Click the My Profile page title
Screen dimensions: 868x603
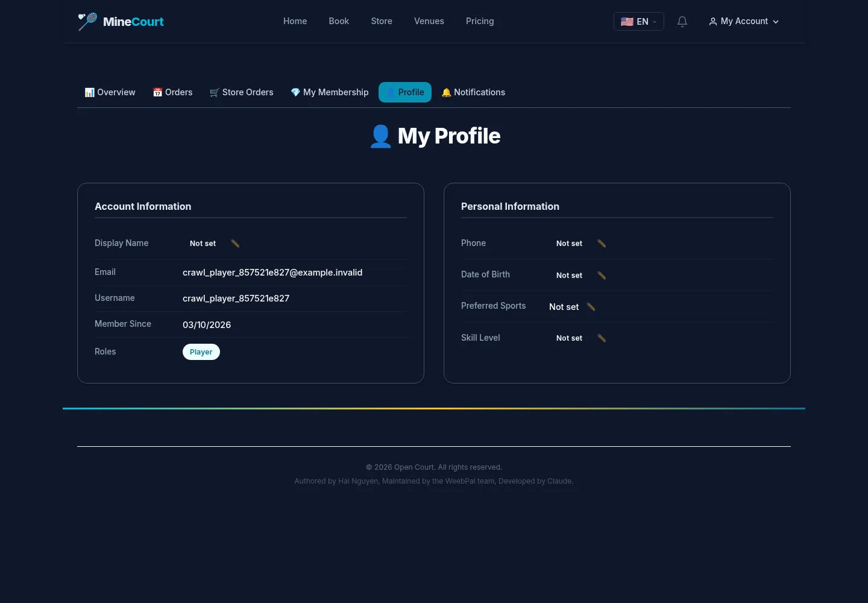434,136
